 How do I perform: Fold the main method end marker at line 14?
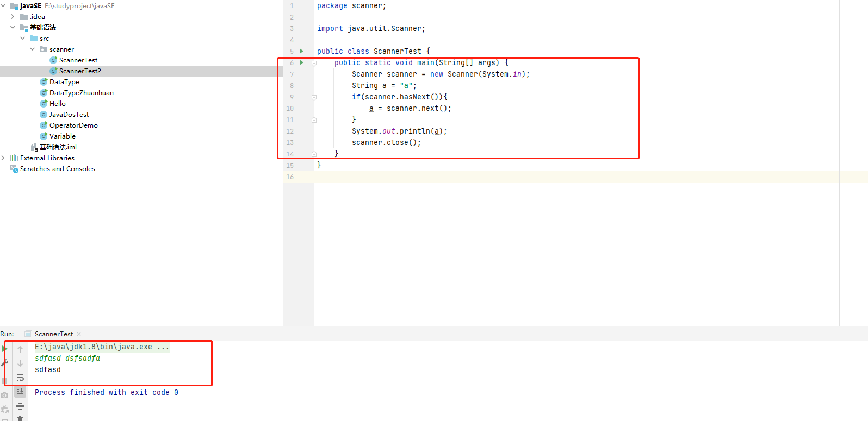314,154
